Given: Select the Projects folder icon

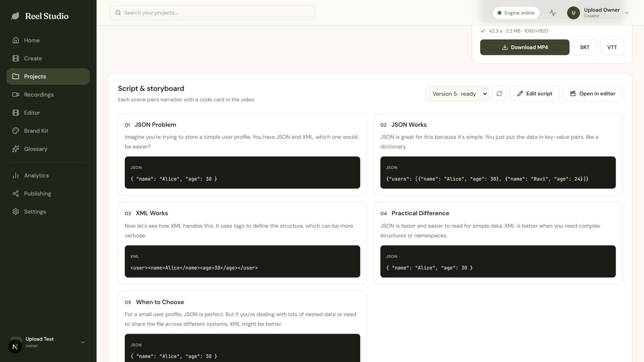Looking at the screenshot, I should 16,76.
